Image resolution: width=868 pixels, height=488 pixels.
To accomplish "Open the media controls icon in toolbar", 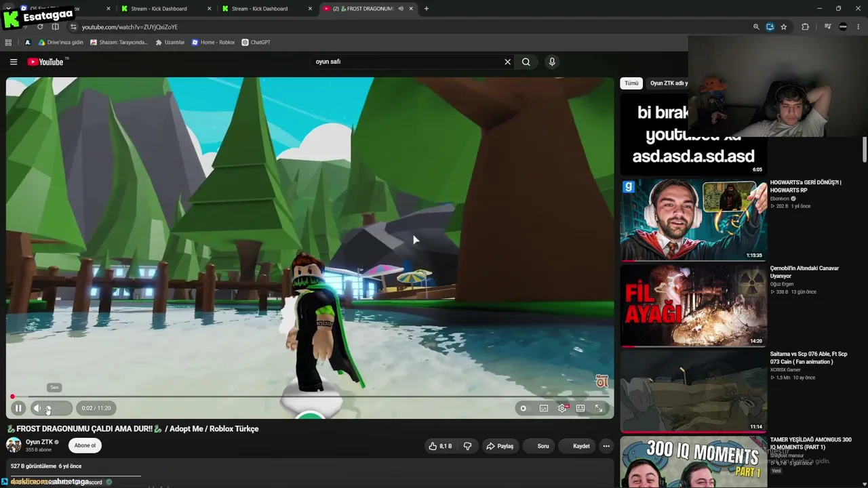I will [x=827, y=27].
